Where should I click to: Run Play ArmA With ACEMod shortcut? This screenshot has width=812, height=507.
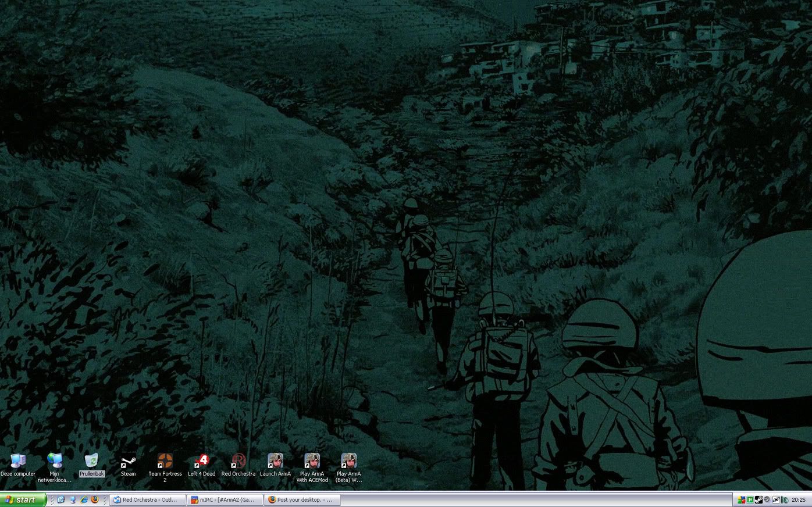coord(312,462)
